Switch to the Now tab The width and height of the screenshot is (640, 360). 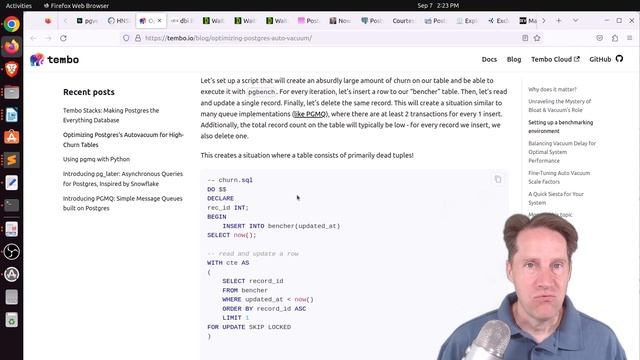340,21
